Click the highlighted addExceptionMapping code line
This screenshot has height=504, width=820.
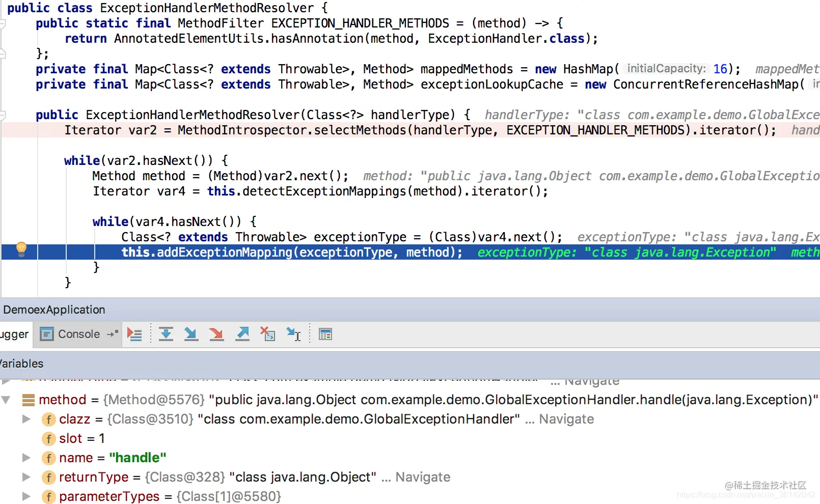pyautogui.click(x=411, y=252)
